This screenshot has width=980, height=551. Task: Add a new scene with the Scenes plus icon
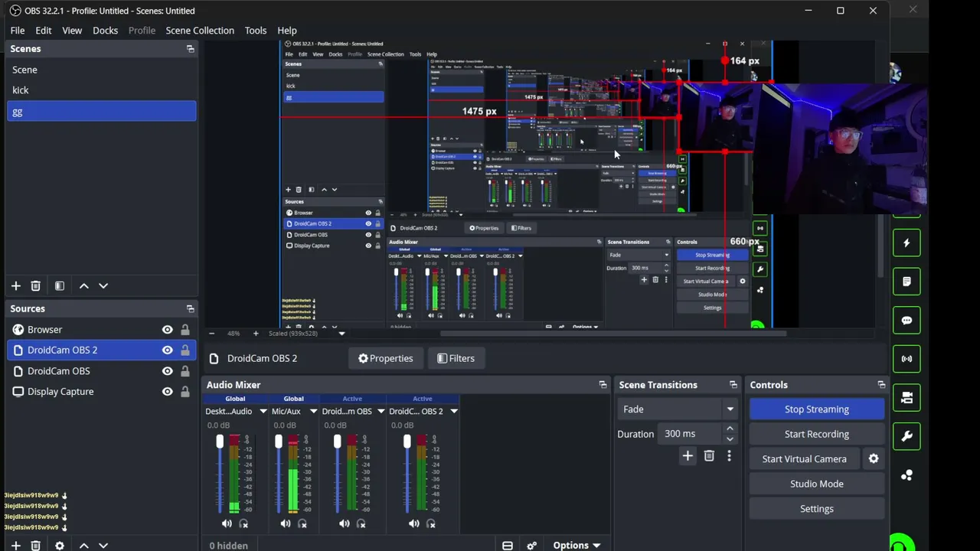[x=15, y=285]
